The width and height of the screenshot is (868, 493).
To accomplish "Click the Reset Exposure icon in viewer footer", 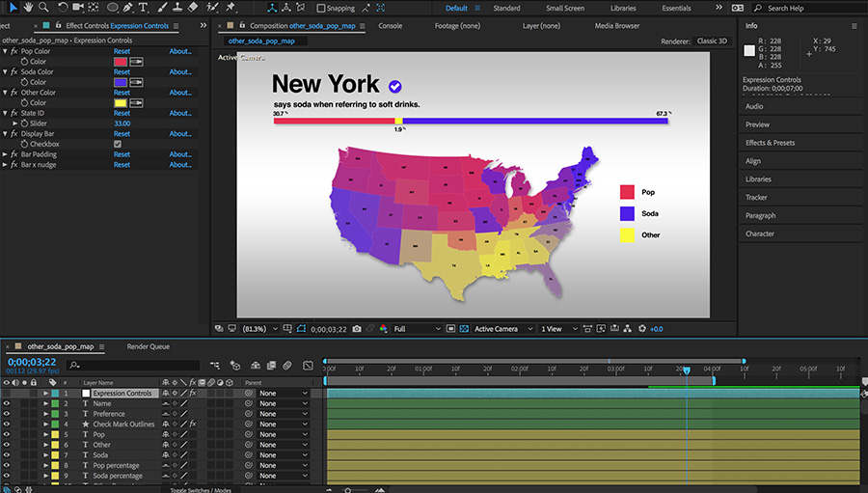I will pyautogui.click(x=642, y=329).
